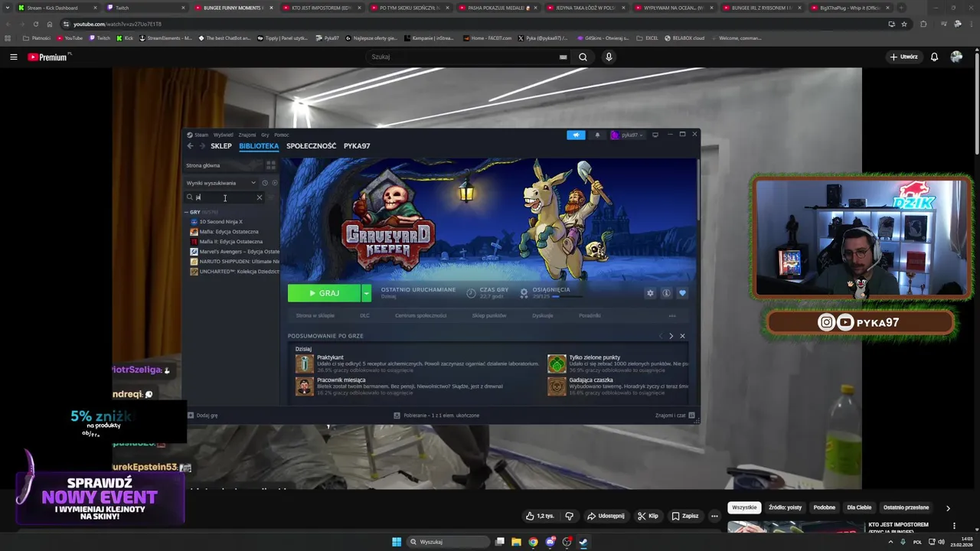Open Dyskusje link
Image resolution: width=980 pixels, height=551 pixels.
(542, 315)
